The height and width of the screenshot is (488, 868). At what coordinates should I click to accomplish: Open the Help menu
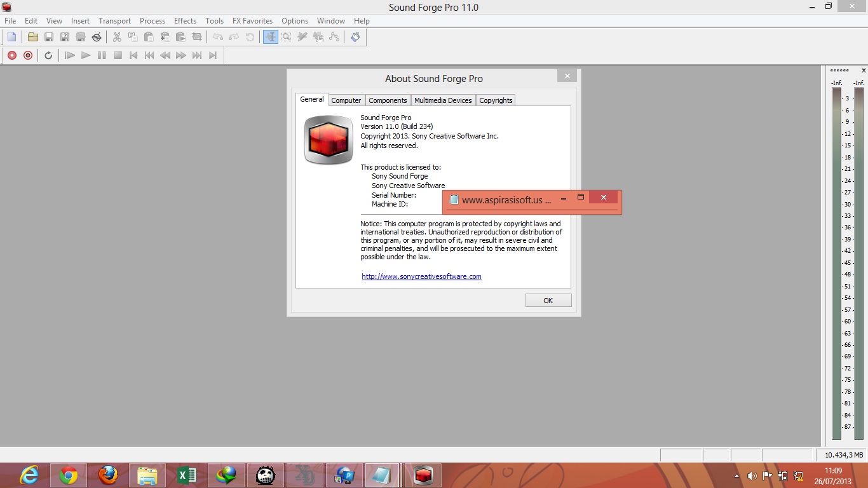pyautogui.click(x=362, y=21)
